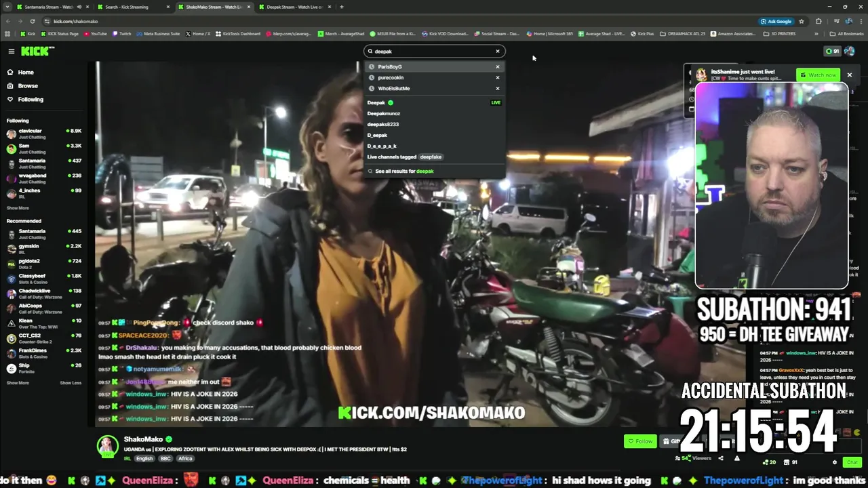This screenshot has height=488, width=868.
Task: Click ShakoMako channel avatar
Action: pos(107,445)
